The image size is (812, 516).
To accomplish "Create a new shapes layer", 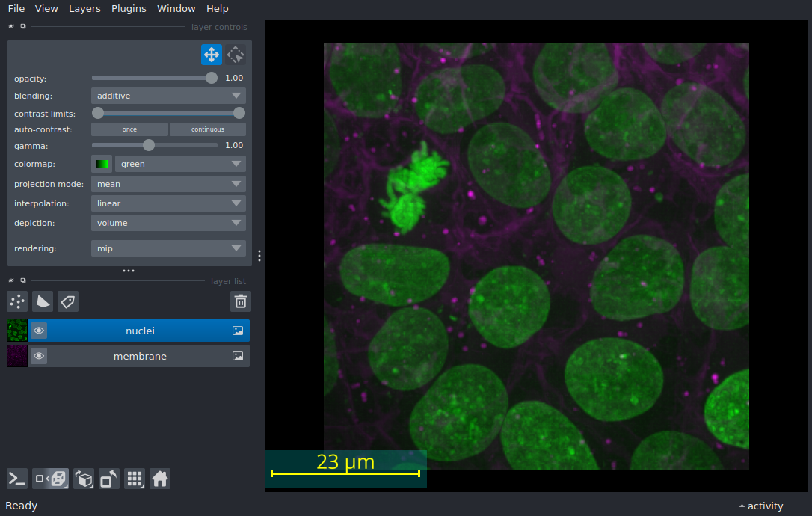I will 43,301.
